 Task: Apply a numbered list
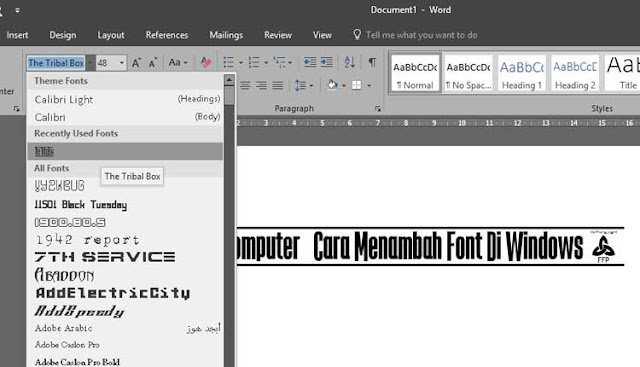click(x=254, y=62)
